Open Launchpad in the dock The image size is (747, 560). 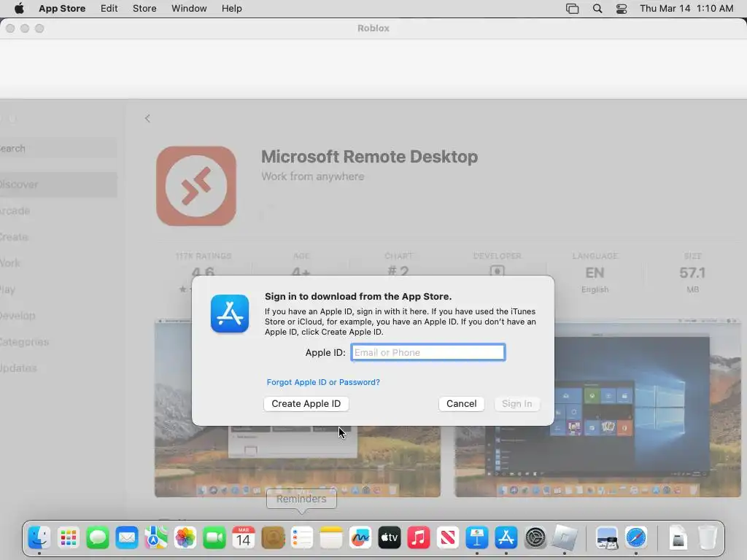click(69, 537)
